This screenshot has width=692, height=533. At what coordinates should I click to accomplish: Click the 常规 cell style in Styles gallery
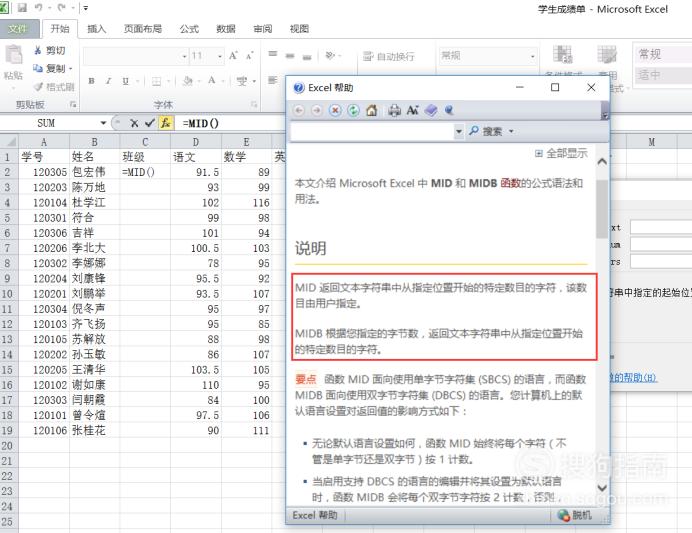[662, 54]
